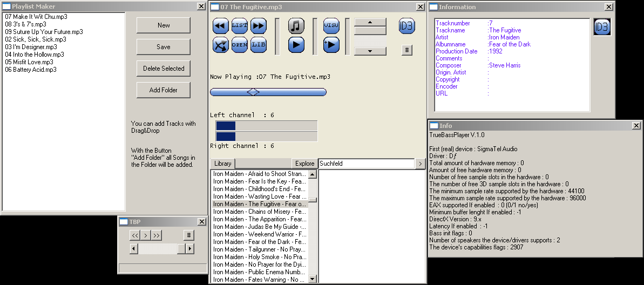Click the # button in player window
Image resolution: width=644 pixels, height=285 pixels.
tap(406, 50)
